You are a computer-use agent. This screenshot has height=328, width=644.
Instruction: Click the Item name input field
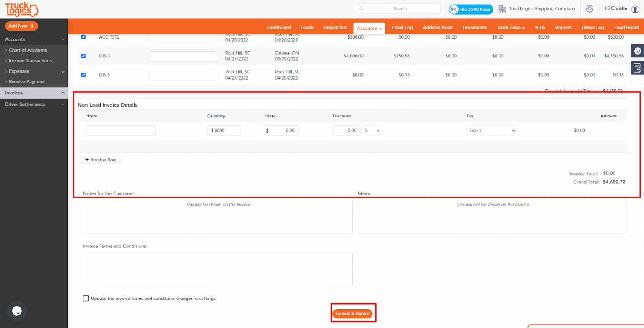pos(120,130)
